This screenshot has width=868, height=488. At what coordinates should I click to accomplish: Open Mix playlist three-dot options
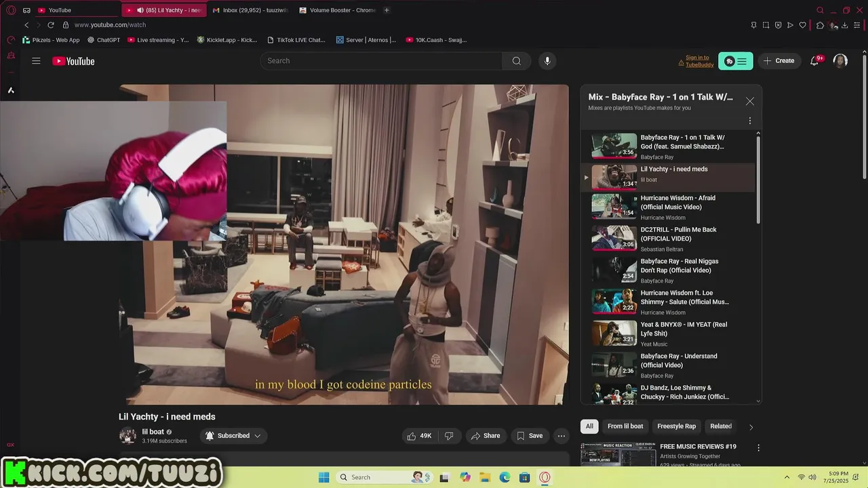pyautogui.click(x=749, y=121)
